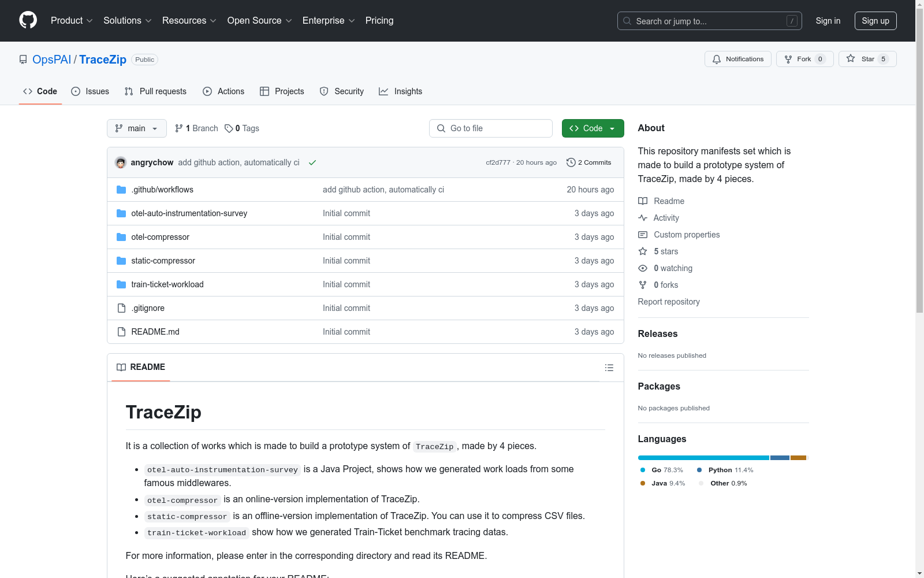Screen dimensions: 924x578
Task: Open commit cf2d777 hash link
Action: [x=498, y=162]
